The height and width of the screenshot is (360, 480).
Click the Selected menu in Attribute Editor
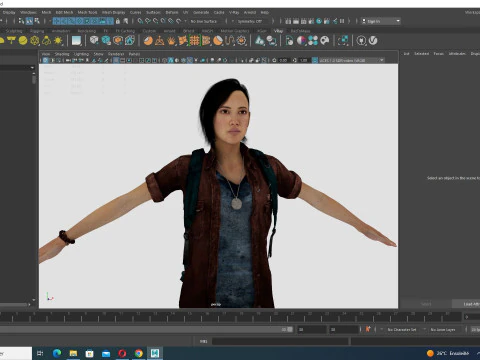coord(422,54)
